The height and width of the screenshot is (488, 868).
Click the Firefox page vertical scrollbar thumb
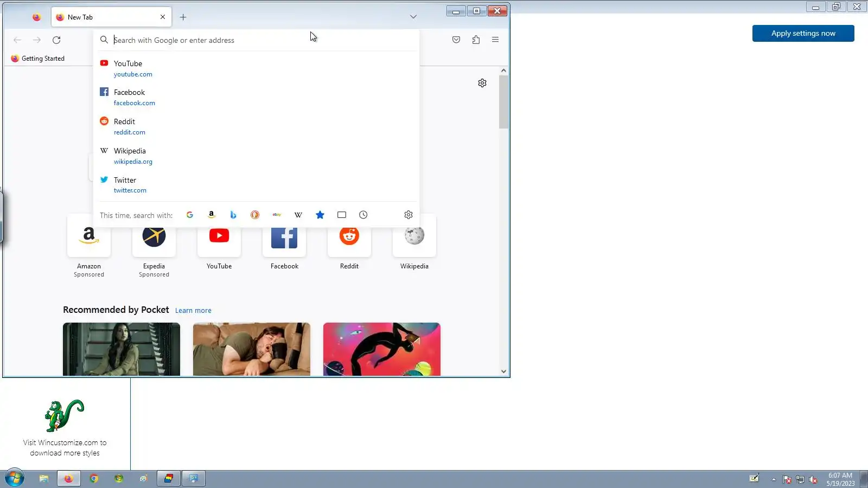point(503,102)
